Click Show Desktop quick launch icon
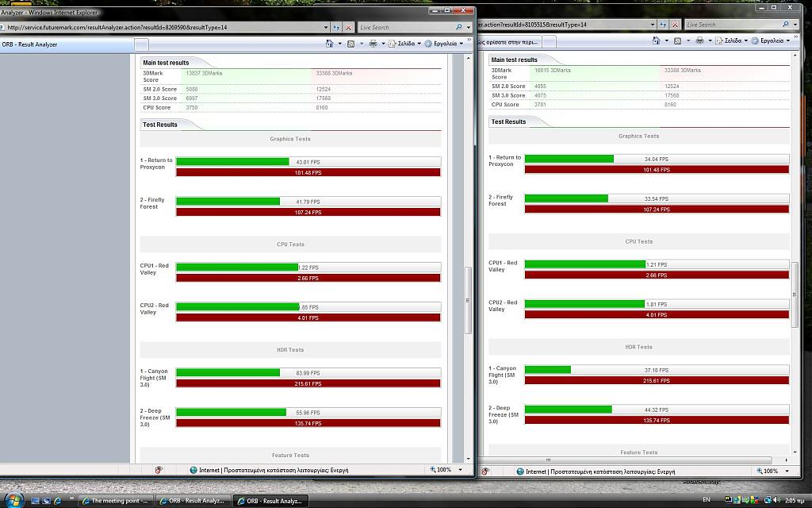 tap(35, 501)
